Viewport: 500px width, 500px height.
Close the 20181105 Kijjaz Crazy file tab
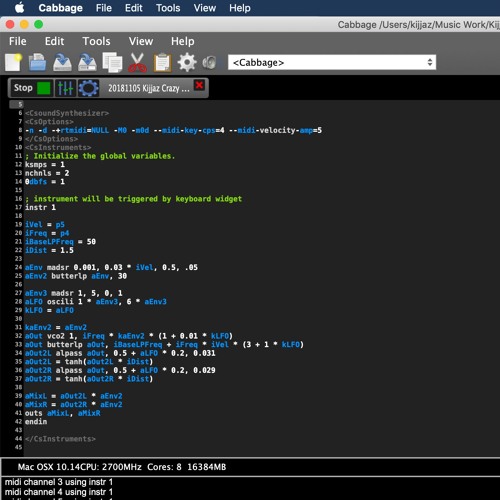(199, 85)
